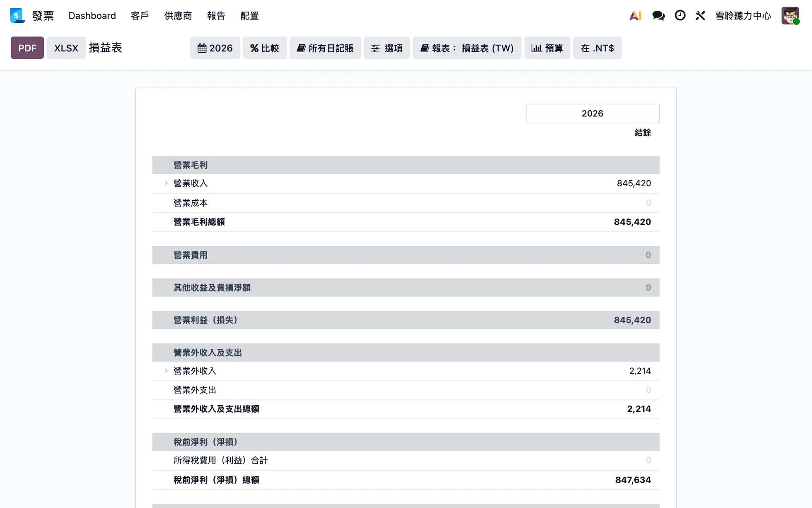Open the 預算 budget dropdown
The width and height of the screenshot is (812, 508).
(x=547, y=48)
